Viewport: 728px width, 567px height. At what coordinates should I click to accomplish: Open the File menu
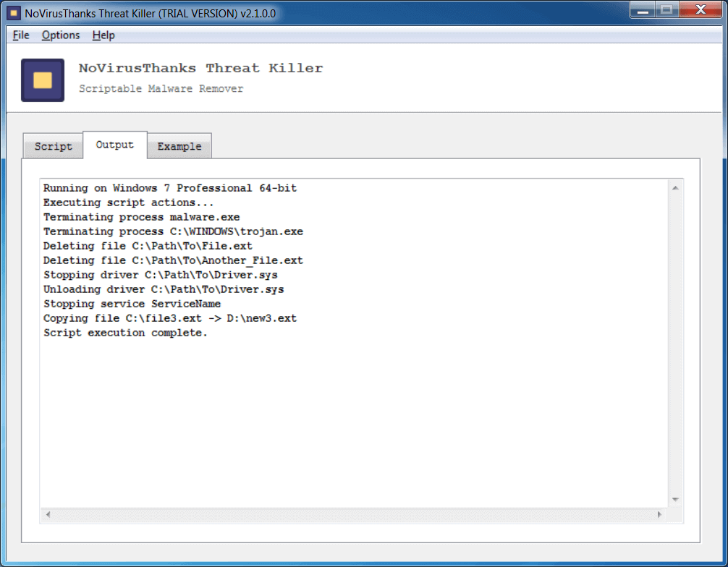pos(21,35)
